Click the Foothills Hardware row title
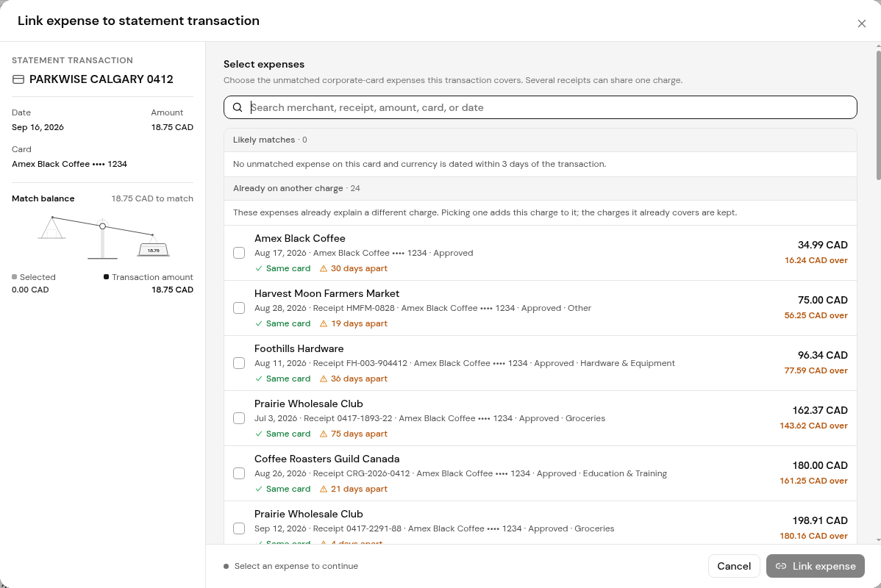Viewport: 881px width, 588px height. [299, 348]
